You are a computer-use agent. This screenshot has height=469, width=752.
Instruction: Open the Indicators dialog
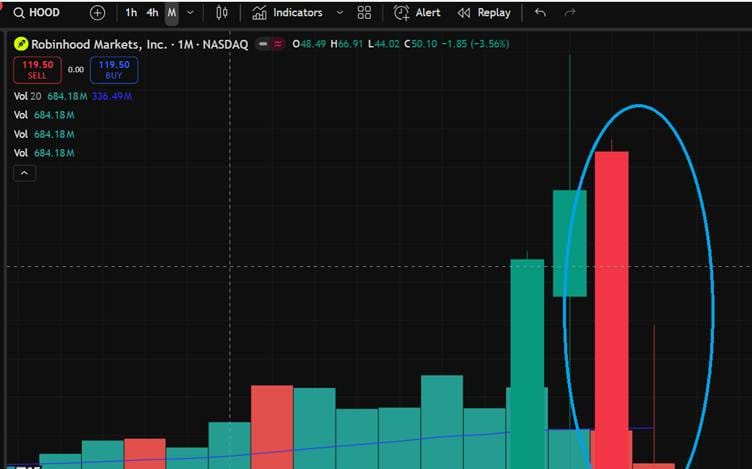pyautogui.click(x=288, y=13)
